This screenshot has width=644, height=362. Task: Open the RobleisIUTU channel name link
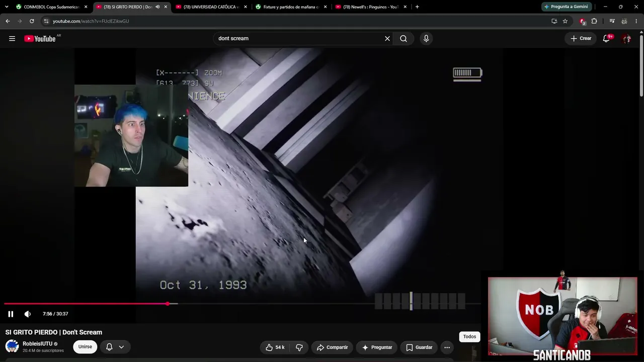(x=37, y=344)
